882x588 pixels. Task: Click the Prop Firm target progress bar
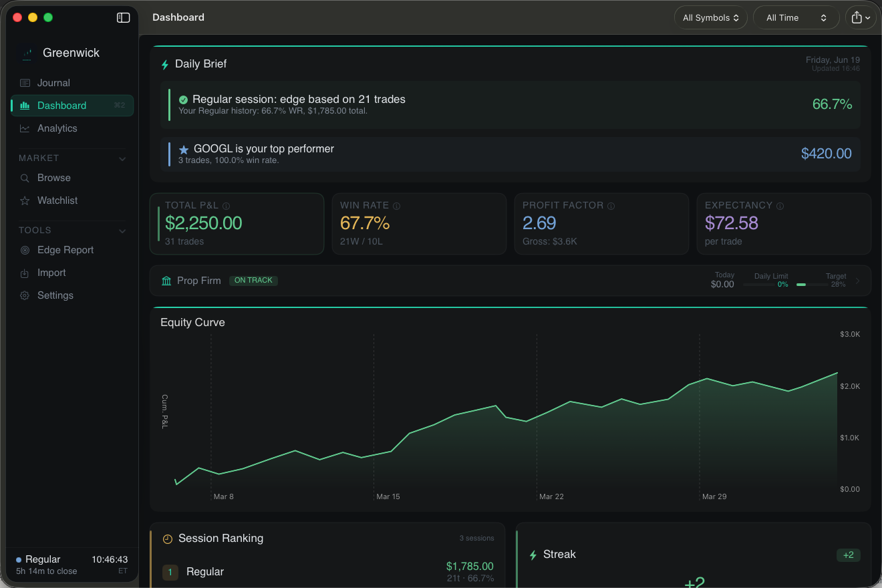pyautogui.click(x=811, y=285)
